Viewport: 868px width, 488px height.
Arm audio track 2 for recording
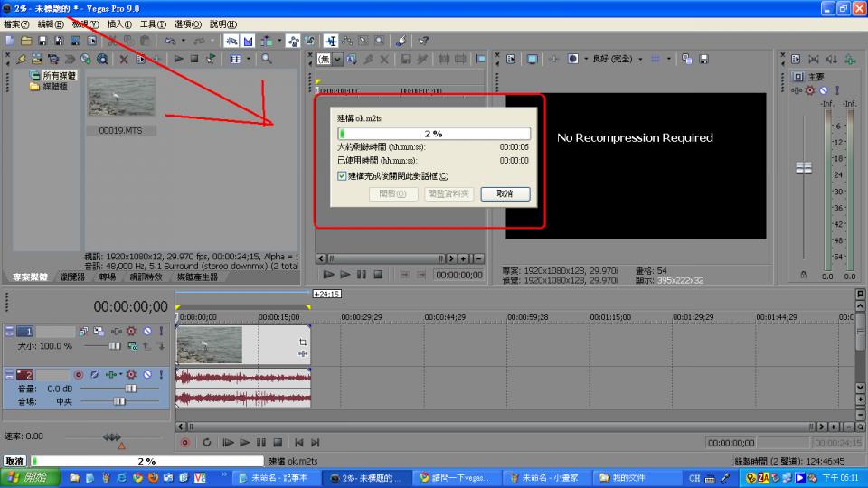79,374
